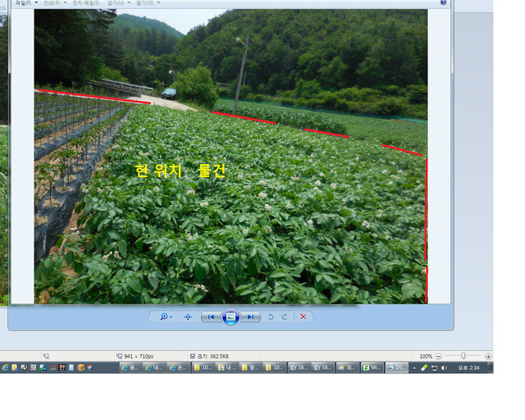Image resolution: width=525 pixels, height=420 pixels.
Task: Click the Hangul 한 quick launch icon
Action: point(62,367)
